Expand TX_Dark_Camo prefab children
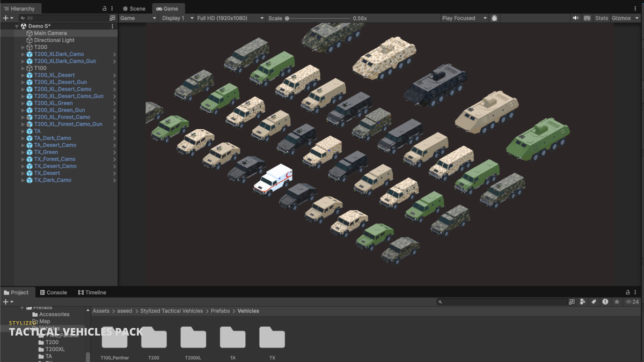Screen dimensions: 644x362 pos(23,180)
